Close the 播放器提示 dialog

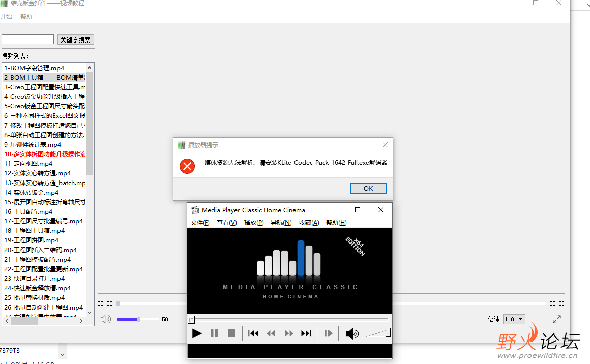tap(385, 145)
